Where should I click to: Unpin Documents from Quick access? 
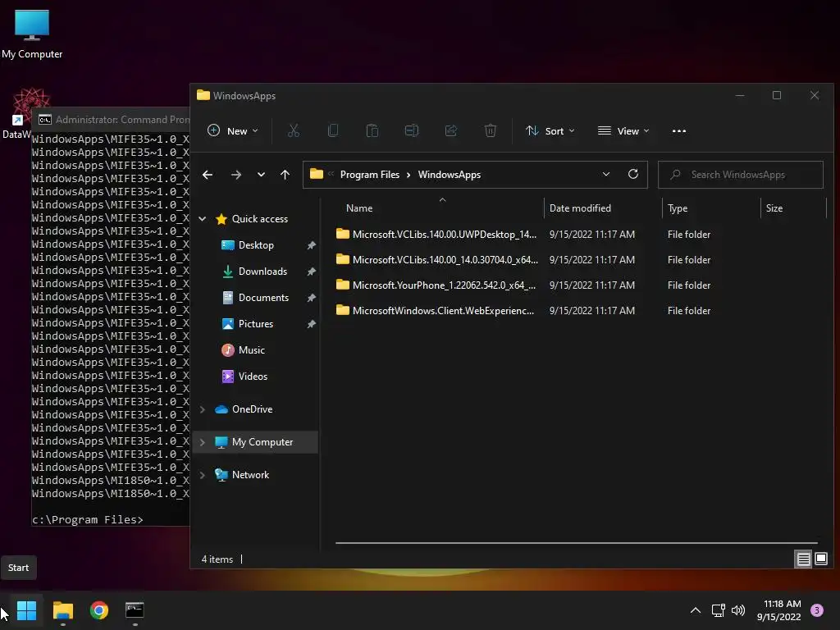pyautogui.click(x=311, y=298)
